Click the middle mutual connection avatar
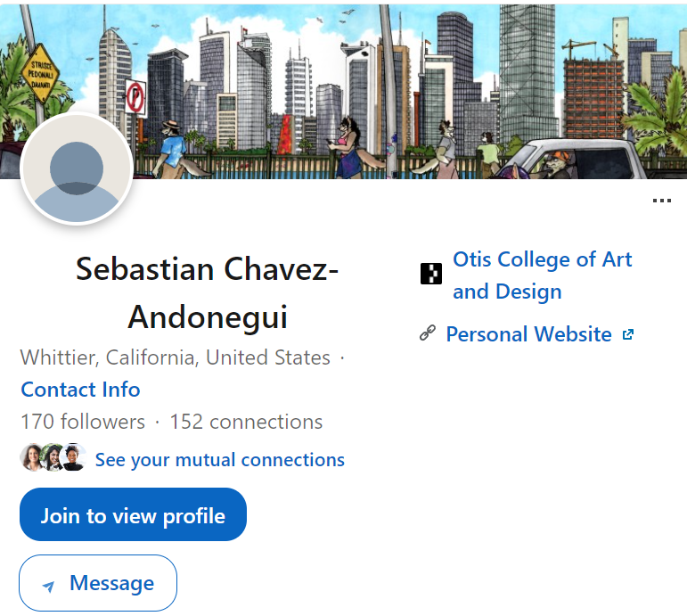This screenshot has width=687, height=616. tap(53, 457)
